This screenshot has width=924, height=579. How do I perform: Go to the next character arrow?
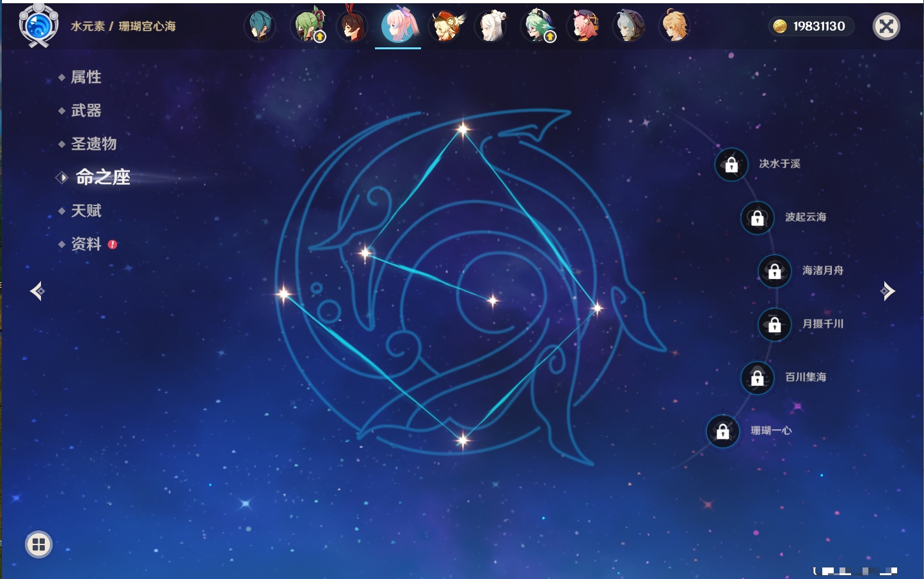888,291
